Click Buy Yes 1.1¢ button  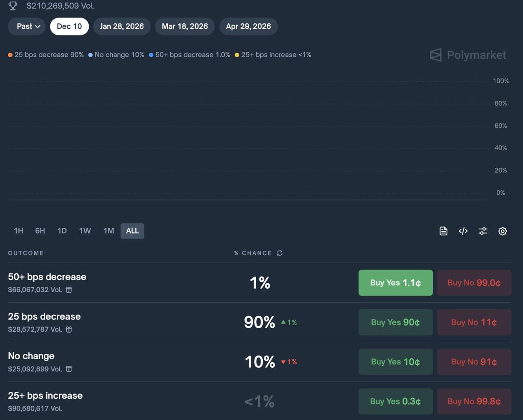(x=395, y=283)
